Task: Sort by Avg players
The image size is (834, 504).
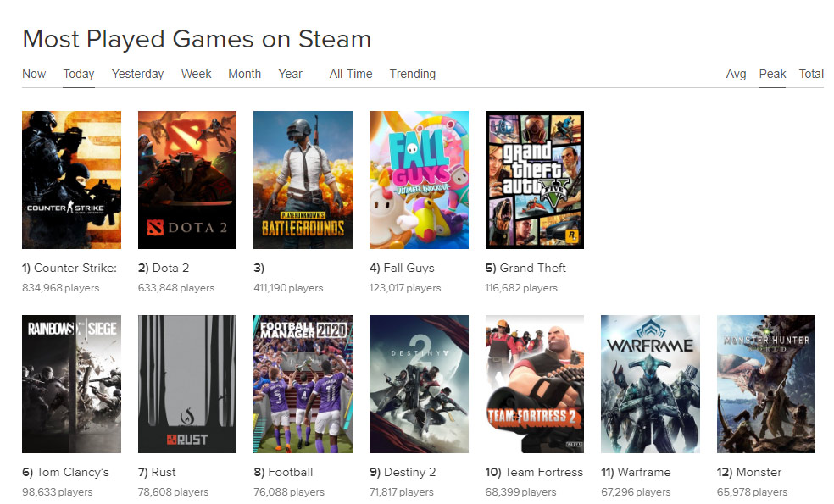Action: click(x=737, y=74)
